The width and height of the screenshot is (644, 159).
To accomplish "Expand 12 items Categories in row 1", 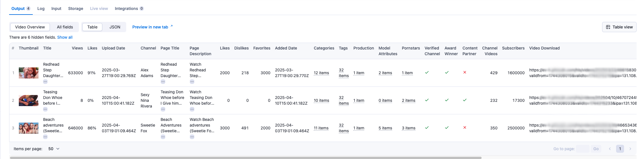I will 321,73.
